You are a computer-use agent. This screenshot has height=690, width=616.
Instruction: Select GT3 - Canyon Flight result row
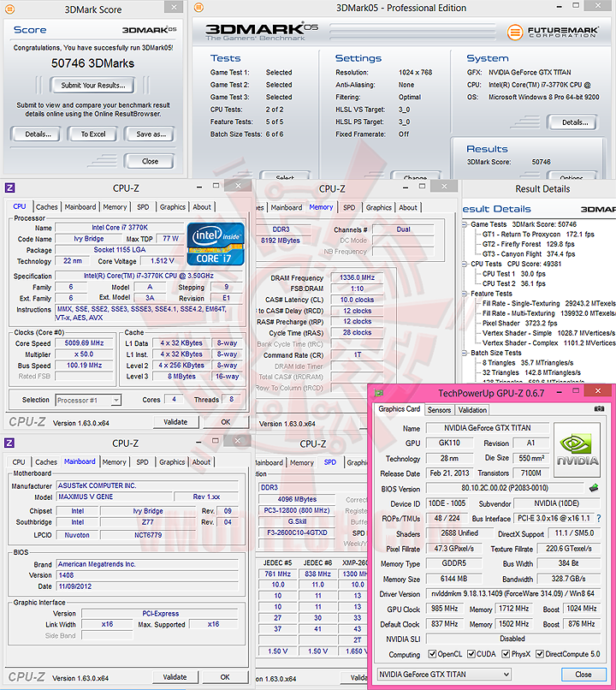click(x=529, y=254)
